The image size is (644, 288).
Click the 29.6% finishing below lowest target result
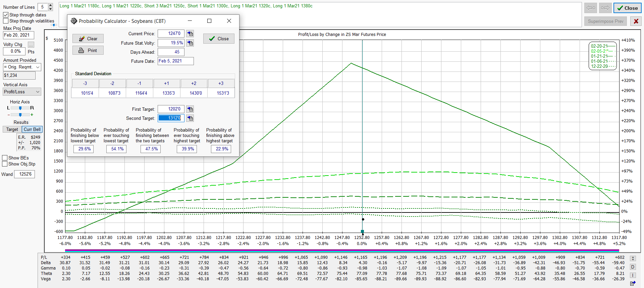coord(84,149)
